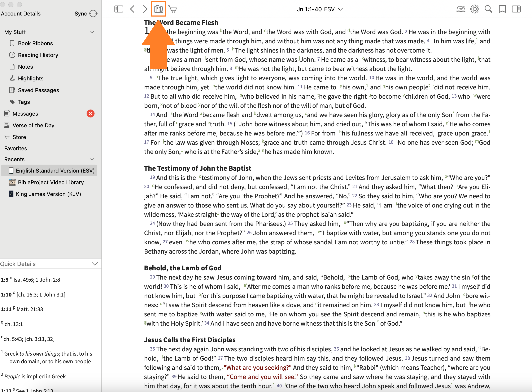532x392 pixels.
Task: Collapse the My Stuff section
Action: 92,32
